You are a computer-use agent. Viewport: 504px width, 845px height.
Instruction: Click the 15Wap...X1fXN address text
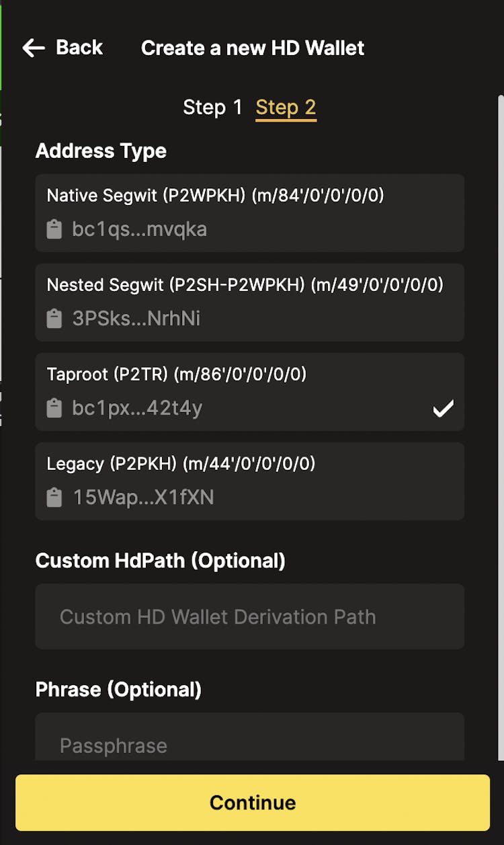(143, 497)
